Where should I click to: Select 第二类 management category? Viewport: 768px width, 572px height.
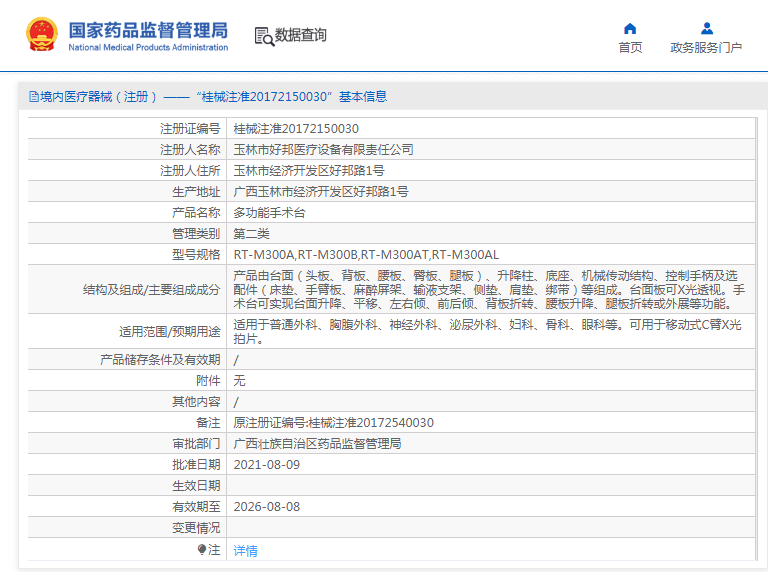tap(251, 234)
